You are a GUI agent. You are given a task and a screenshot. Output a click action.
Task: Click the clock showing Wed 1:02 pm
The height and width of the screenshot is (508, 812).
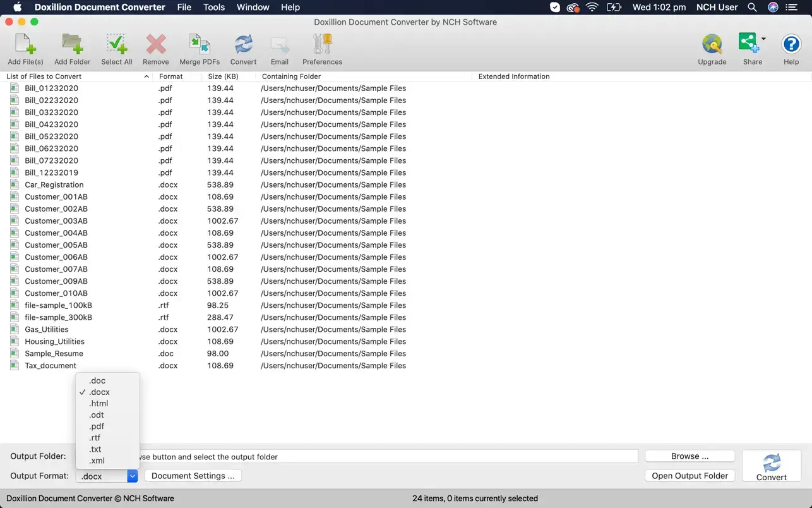coord(659,8)
